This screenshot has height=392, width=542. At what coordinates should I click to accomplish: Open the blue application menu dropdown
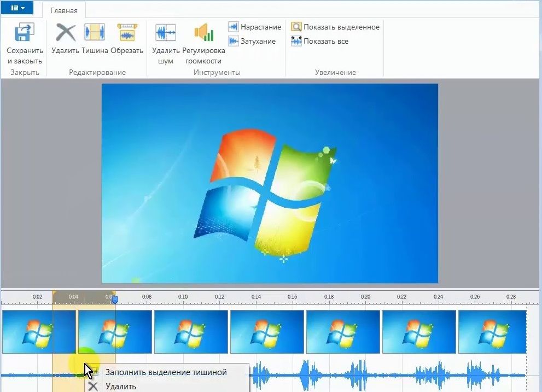pyautogui.click(x=18, y=8)
